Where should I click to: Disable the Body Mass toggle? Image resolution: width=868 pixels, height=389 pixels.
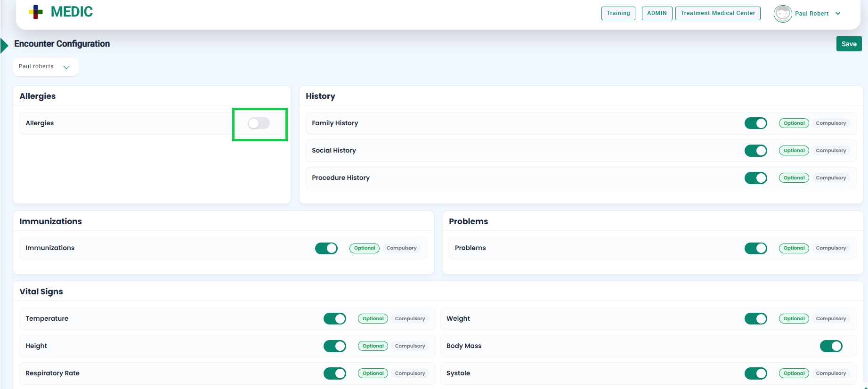[x=831, y=346]
